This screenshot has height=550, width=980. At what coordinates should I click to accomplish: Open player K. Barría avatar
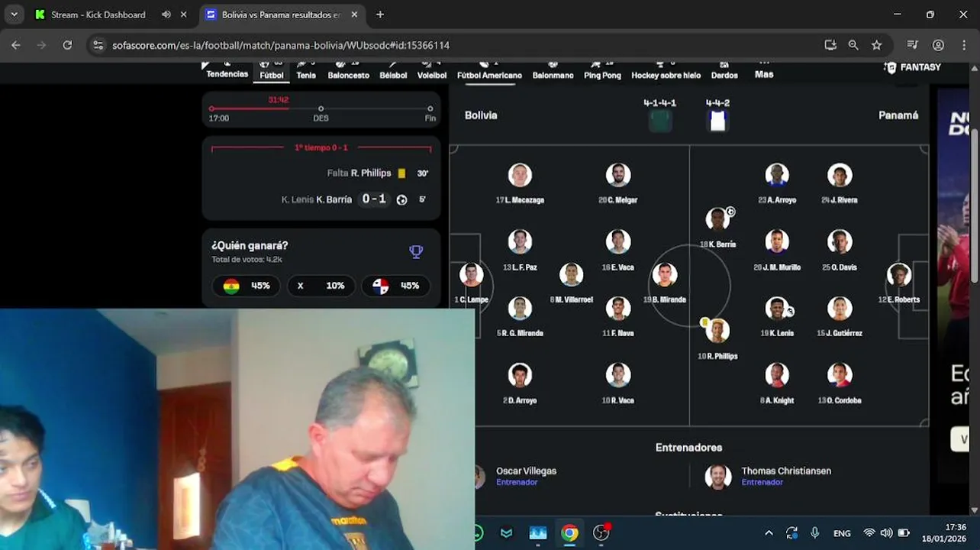[717, 220]
